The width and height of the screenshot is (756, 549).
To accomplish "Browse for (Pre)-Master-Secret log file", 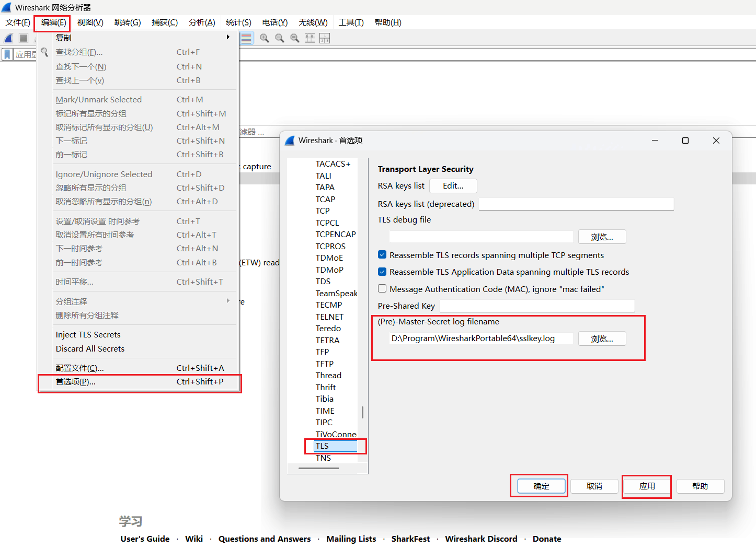I will [602, 339].
